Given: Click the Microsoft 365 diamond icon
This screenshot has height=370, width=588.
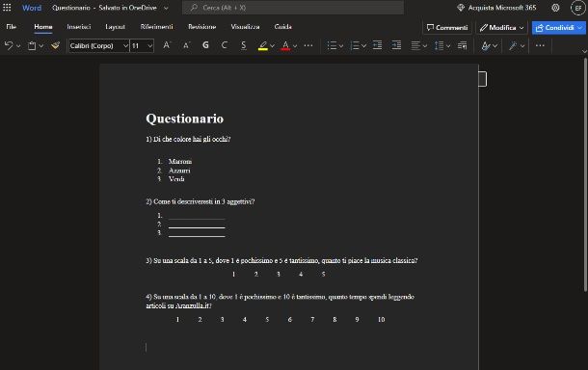Looking at the screenshot, I should (461, 8).
